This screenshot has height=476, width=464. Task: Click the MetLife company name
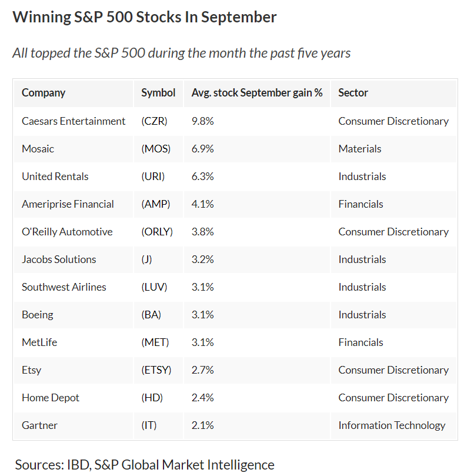click(x=39, y=342)
